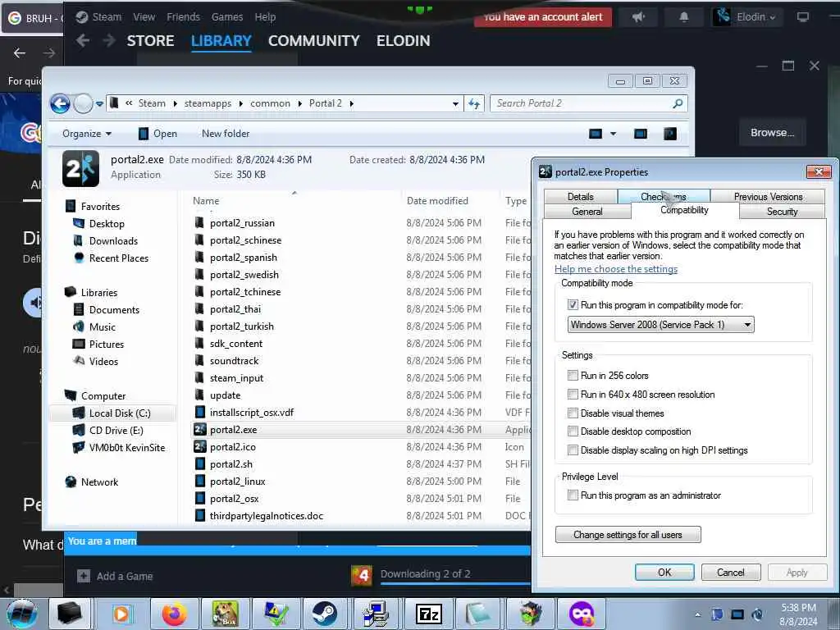The image size is (840, 630).
Task: Click the change view icon in Explorer toolbar
Action: tap(596, 134)
